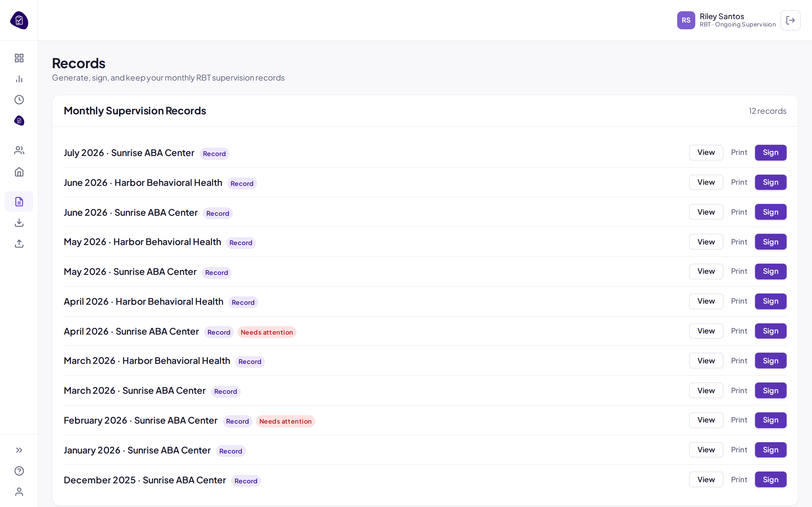Open the clock hours icon in sidebar

19,100
